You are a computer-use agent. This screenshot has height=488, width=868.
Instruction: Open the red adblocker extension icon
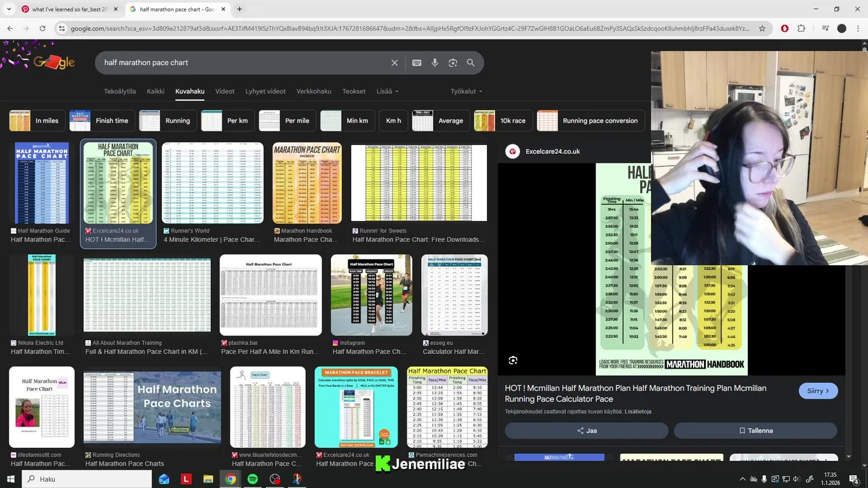(785, 28)
